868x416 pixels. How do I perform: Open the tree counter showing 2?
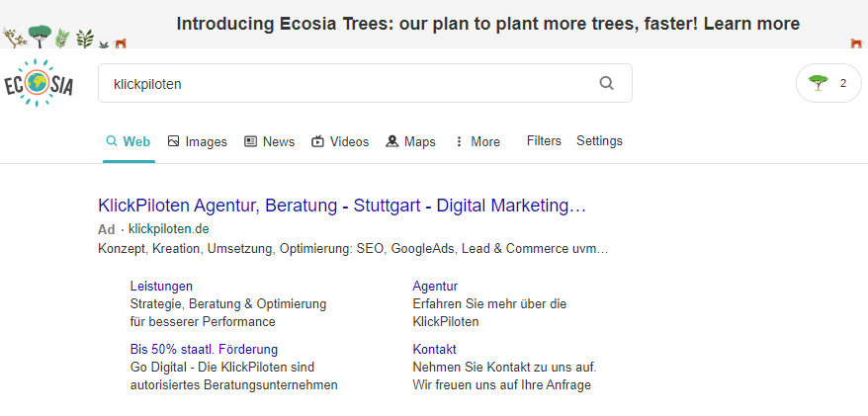coord(828,84)
